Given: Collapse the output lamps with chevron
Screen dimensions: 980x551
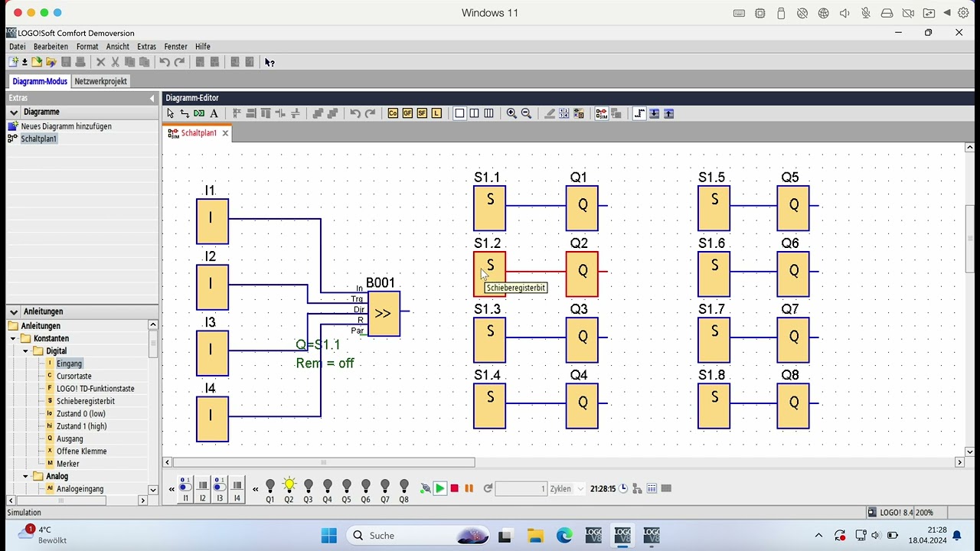Looking at the screenshot, I should (x=256, y=488).
